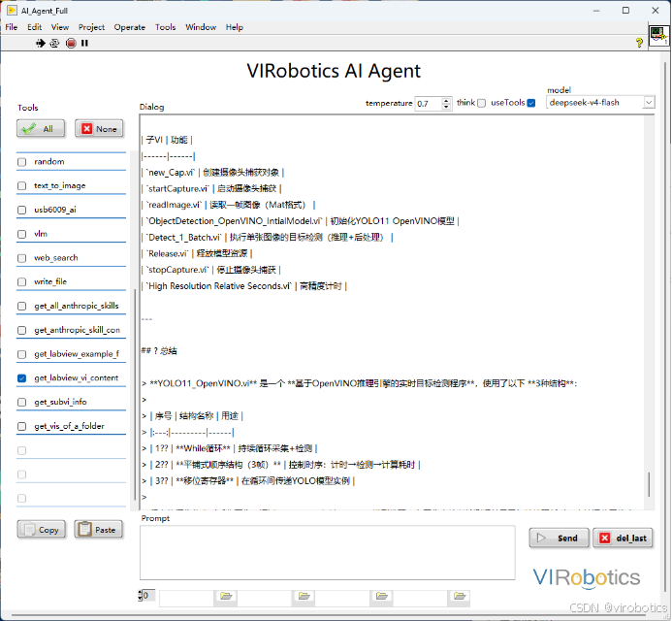672x621 pixels.
Task: Click the temperature value field 0.7
Action: click(428, 104)
